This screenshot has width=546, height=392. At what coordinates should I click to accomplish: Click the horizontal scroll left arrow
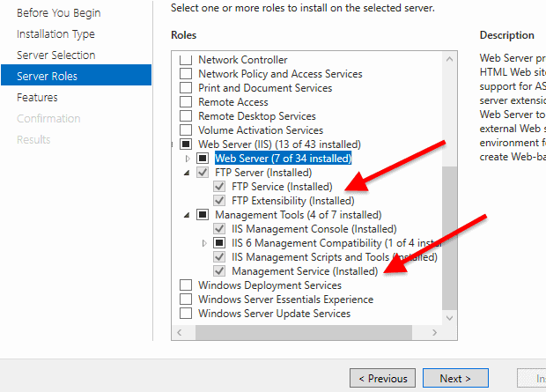pos(180,332)
